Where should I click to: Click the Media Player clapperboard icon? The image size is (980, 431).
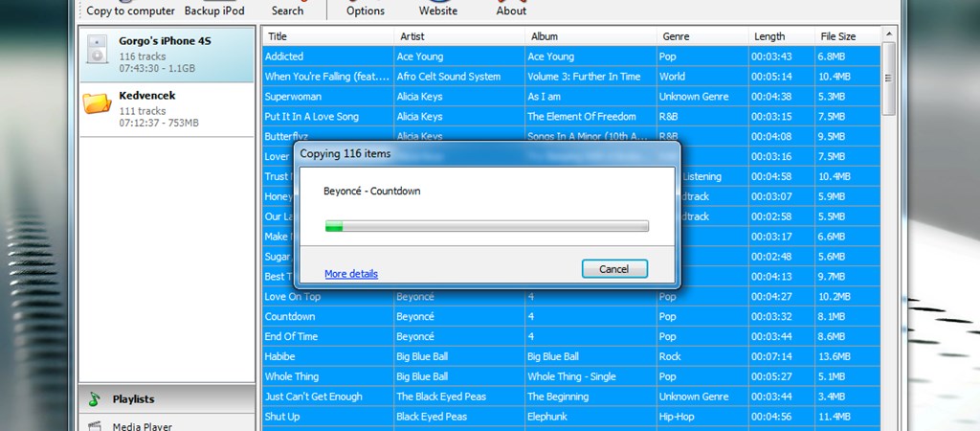(95, 426)
